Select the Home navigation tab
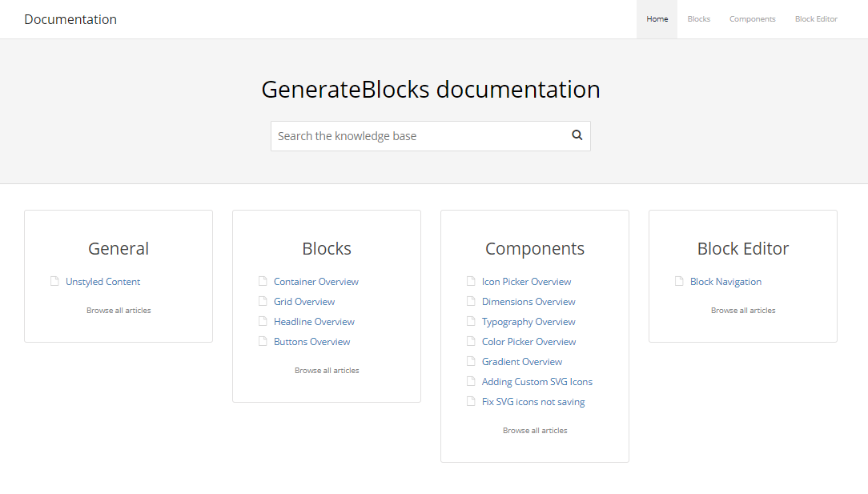This screenshot has width=868, height=494. 657,18
